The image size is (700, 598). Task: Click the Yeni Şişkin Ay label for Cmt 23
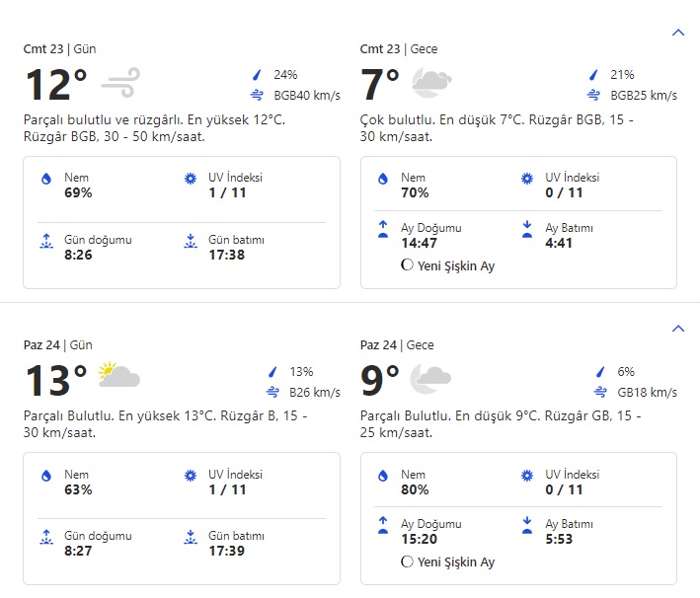455,265
